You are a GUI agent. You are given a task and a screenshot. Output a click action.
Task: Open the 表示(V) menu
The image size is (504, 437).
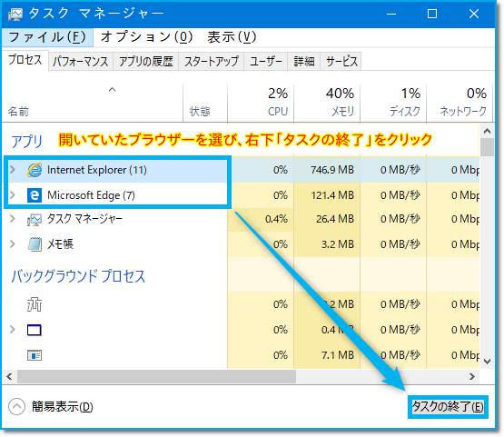232,37
